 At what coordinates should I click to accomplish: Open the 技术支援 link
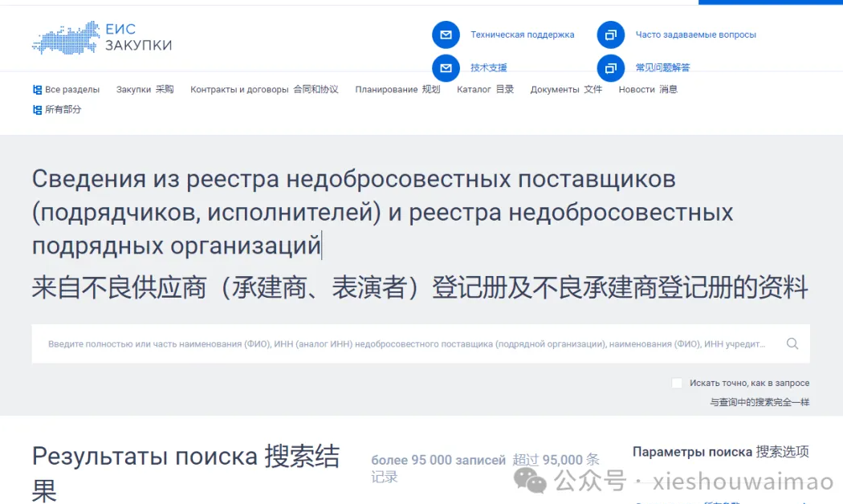[489, 67]
